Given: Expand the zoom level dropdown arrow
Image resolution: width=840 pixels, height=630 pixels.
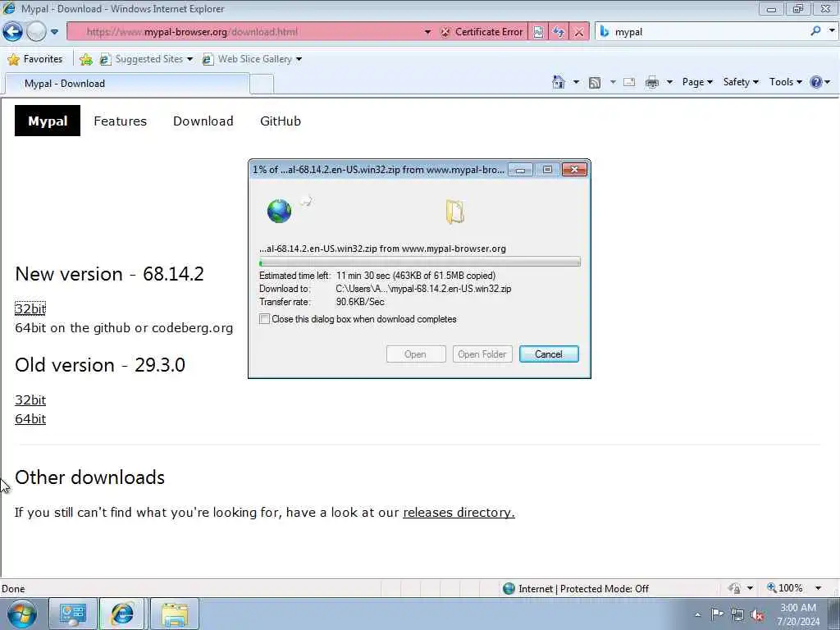Looking at the screenshot, I should [818, 588].
